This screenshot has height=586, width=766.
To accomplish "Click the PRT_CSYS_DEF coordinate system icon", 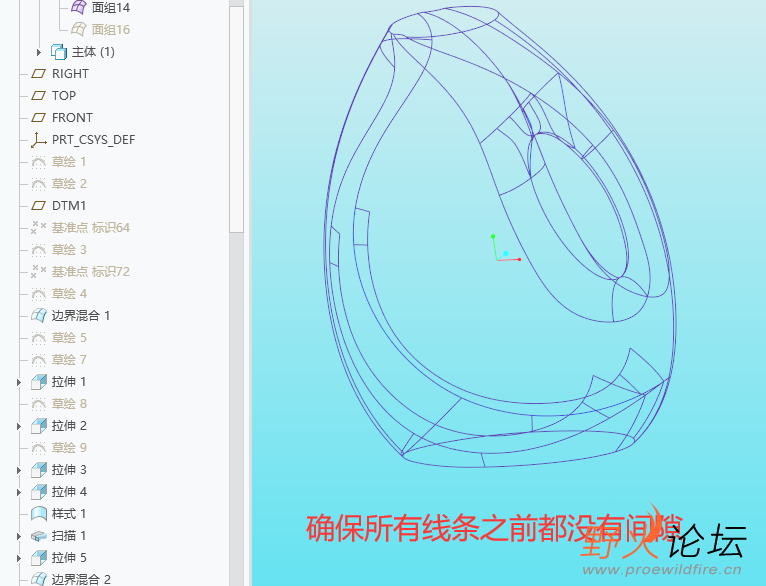I will point(39,140).
